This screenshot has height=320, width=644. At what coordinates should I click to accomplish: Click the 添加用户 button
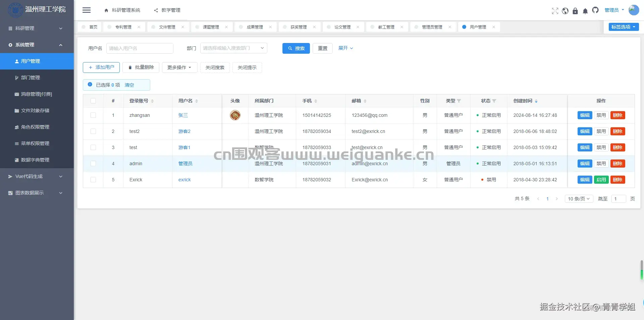tap(101, 67)
